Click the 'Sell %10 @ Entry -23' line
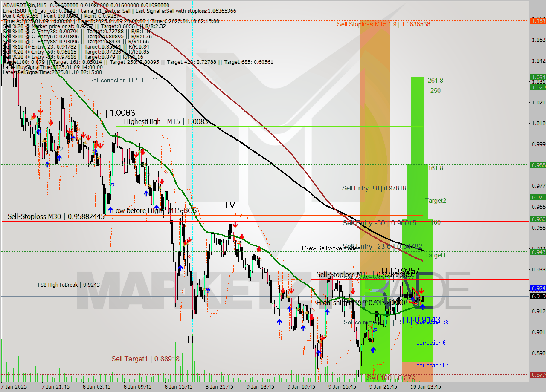 76,46
